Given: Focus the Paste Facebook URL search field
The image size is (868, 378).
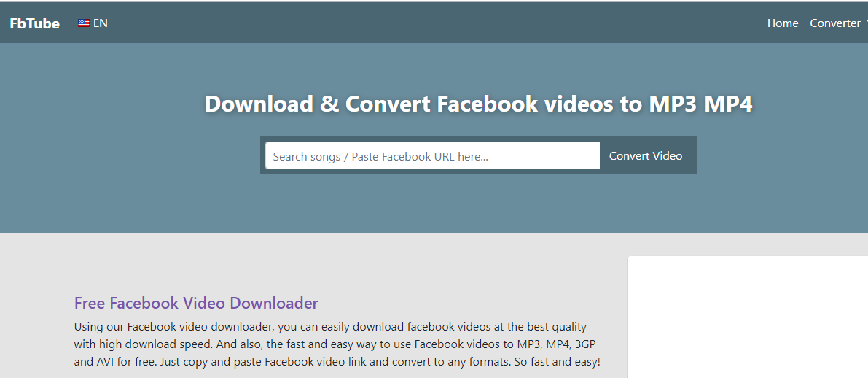Looking at the screenshot, I should pos(432,155).
